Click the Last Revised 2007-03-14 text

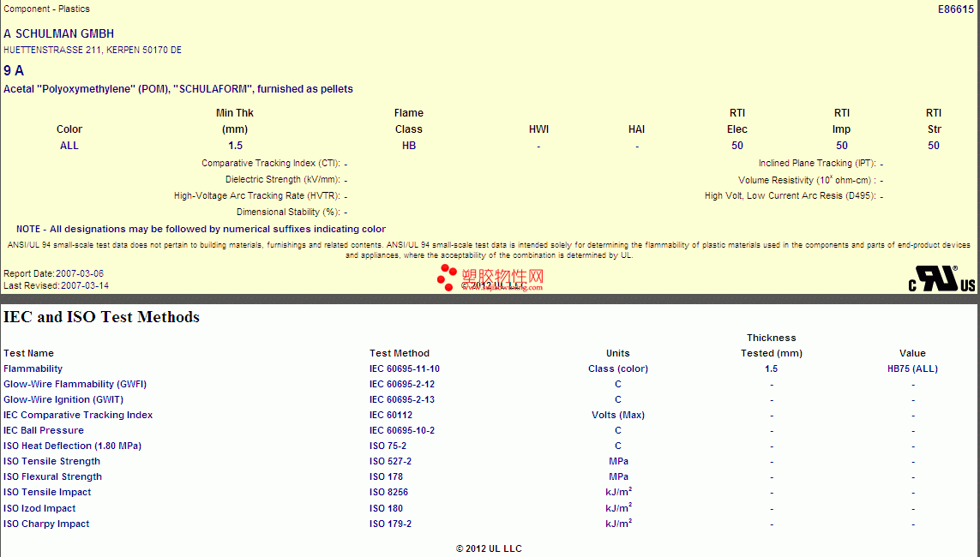point(57,285)
